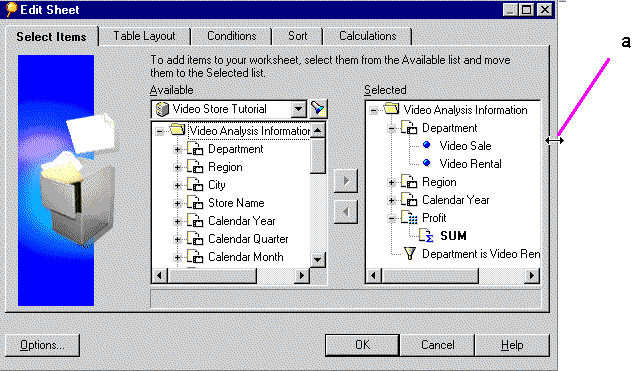The height and width of the screenshot is (371, 635).
Task: Click the description field below the lists
Action: [345, 299]
